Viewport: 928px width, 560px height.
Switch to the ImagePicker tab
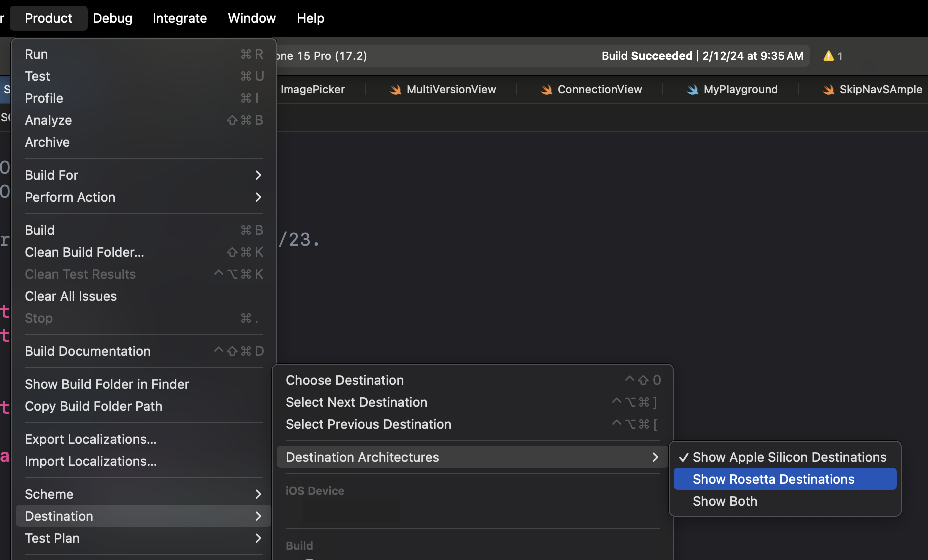click(313, 90)
